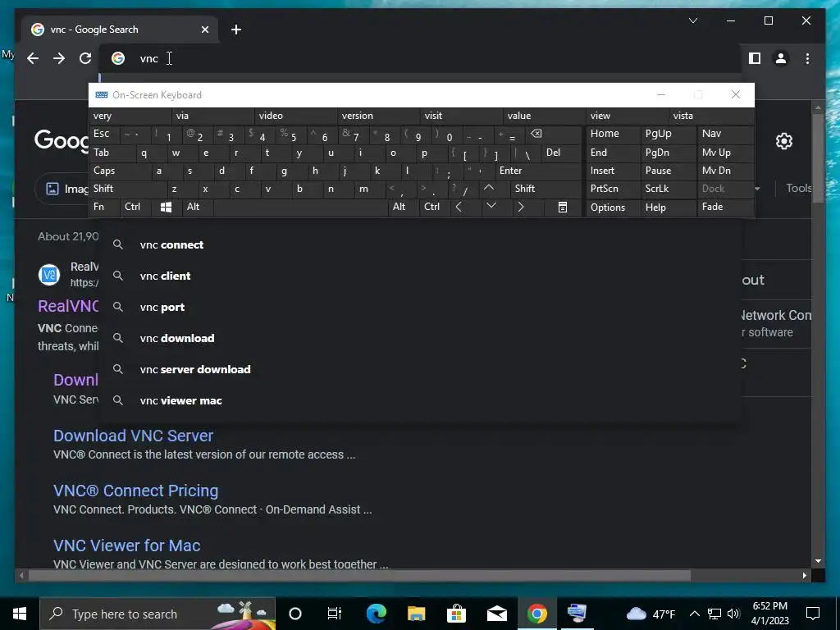Open File Explorer from taskbar
Viewport: 840px width, 630px height.
pyautogui.click(x=416, y=614)
